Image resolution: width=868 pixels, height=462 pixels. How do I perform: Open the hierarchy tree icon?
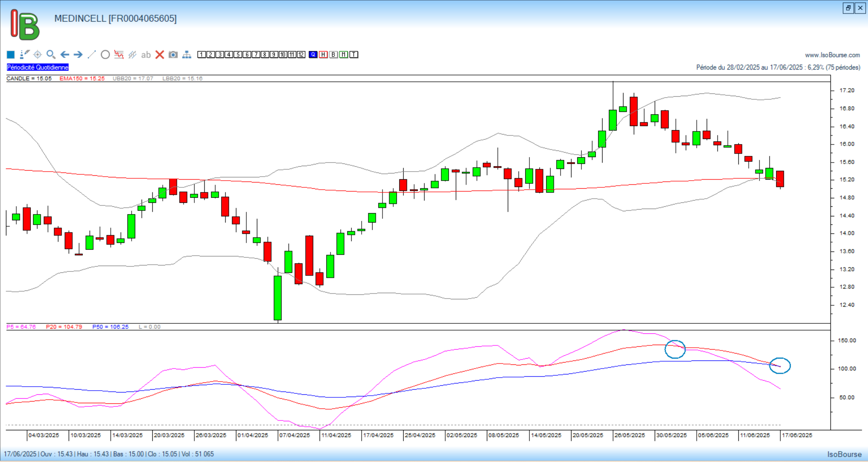[x=187, y=55]
